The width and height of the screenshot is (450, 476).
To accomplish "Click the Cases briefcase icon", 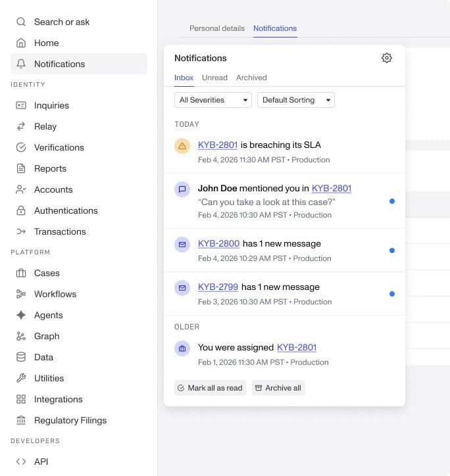I will coord(21,273).
